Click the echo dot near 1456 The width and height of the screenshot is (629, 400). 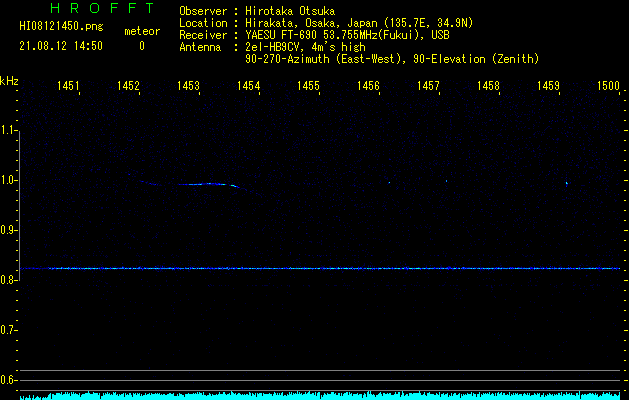[389, 183]
